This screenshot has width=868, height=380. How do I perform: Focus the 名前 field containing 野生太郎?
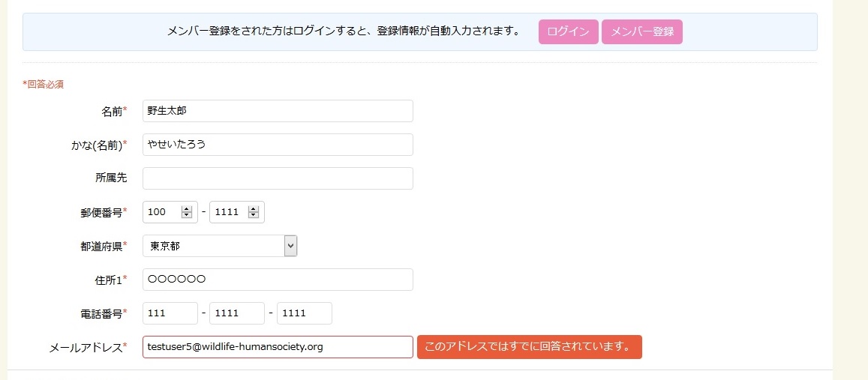click(278, 111)
